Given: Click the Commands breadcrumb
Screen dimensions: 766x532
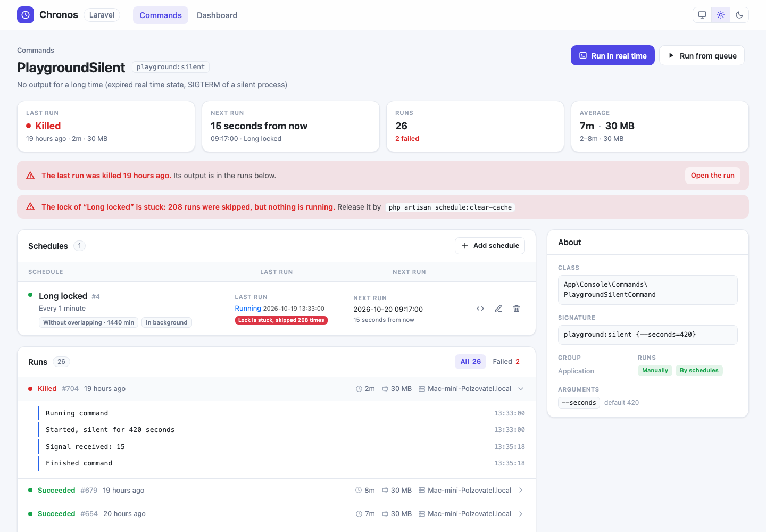Looking at the screenshot, I should pyautogui.click(x=36, y=51).
